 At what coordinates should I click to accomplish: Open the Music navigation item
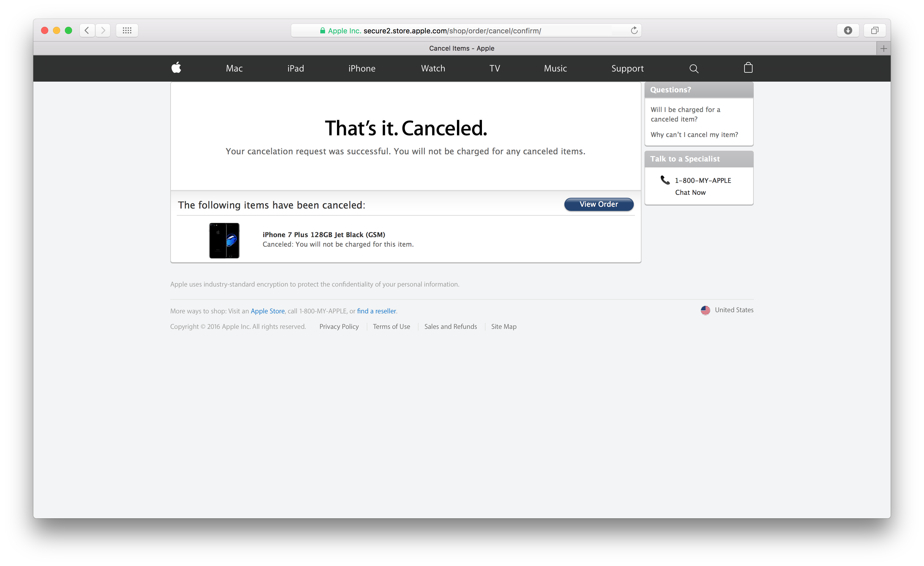click(x=555, y=68)
